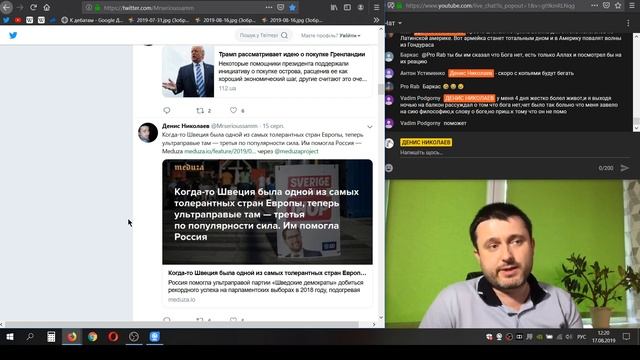Open Windows taskbar search
This screenshot has height=360, width=640.
[x=30, y=337]
